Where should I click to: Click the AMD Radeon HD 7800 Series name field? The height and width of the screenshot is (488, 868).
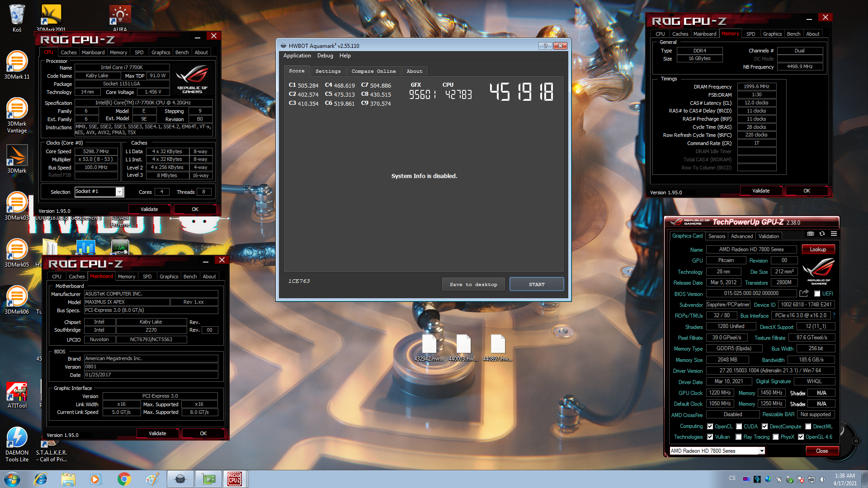pyautogui.click(x=751, y=249)
